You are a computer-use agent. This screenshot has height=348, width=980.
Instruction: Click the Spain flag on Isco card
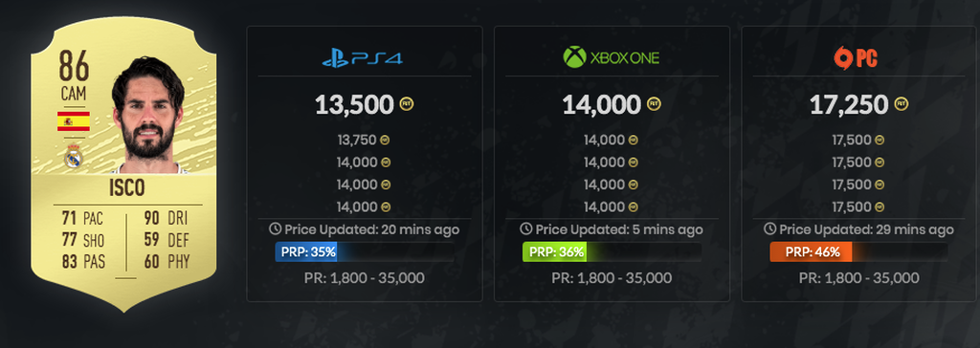74,120
